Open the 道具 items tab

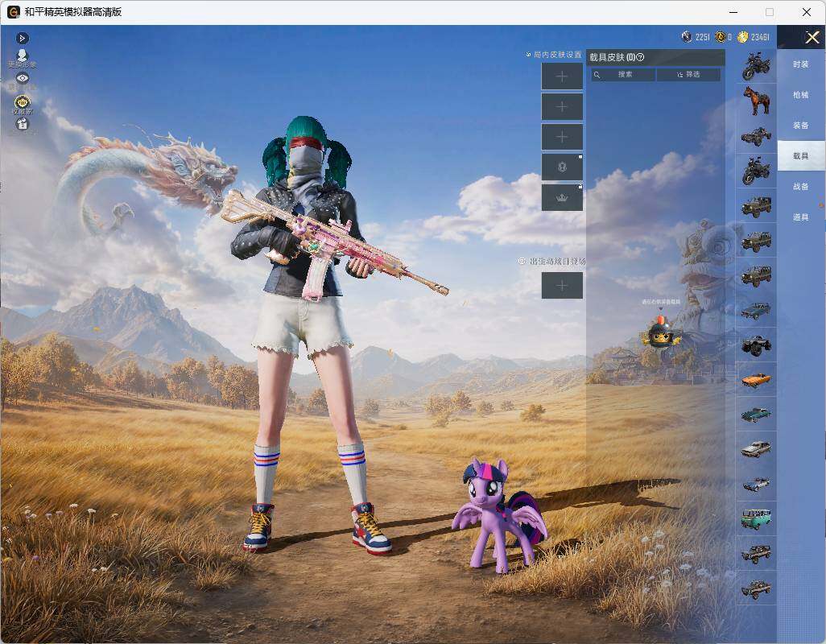click(801, 217)
